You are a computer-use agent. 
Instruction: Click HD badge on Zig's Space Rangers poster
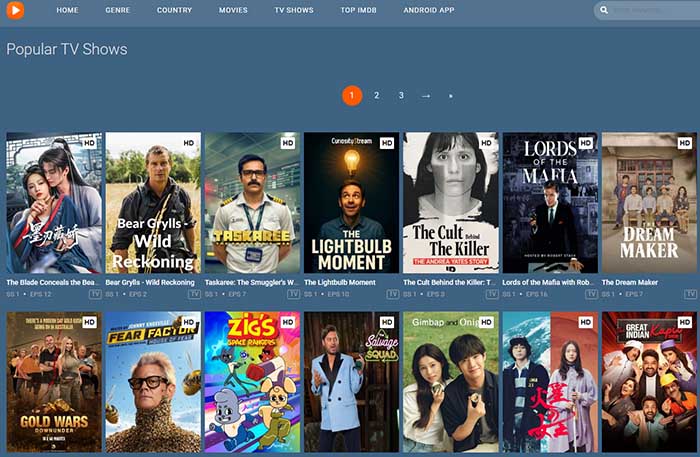tap(288, 322)
